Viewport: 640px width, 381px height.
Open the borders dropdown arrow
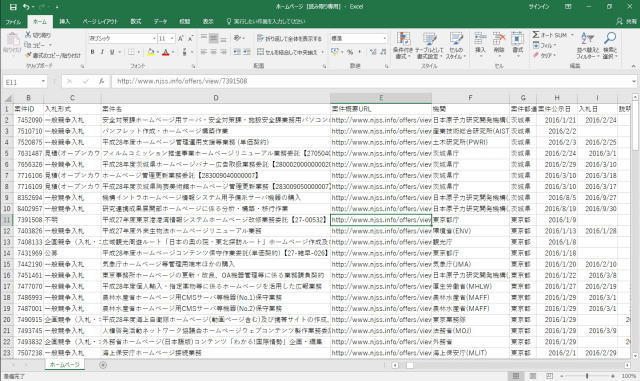138,52
